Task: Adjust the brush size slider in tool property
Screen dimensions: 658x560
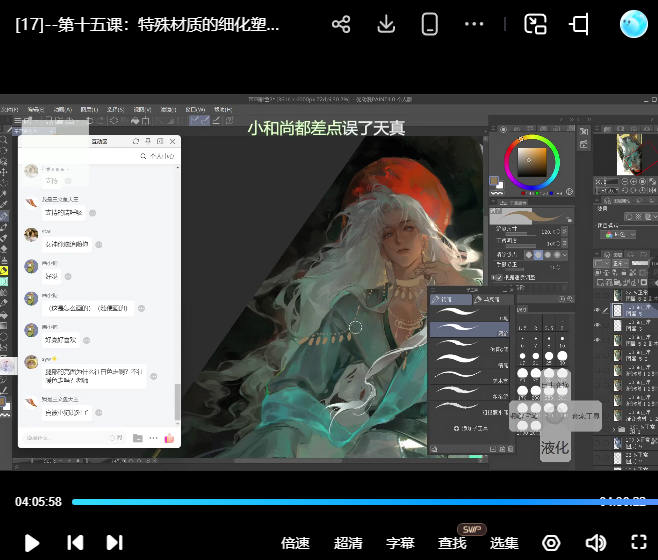Action: point(522,234)
